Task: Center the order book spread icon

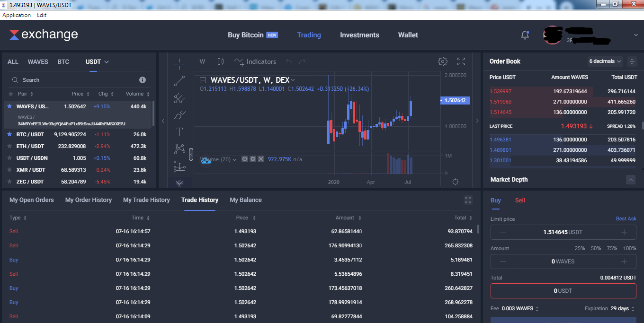Action: point(632,61)
